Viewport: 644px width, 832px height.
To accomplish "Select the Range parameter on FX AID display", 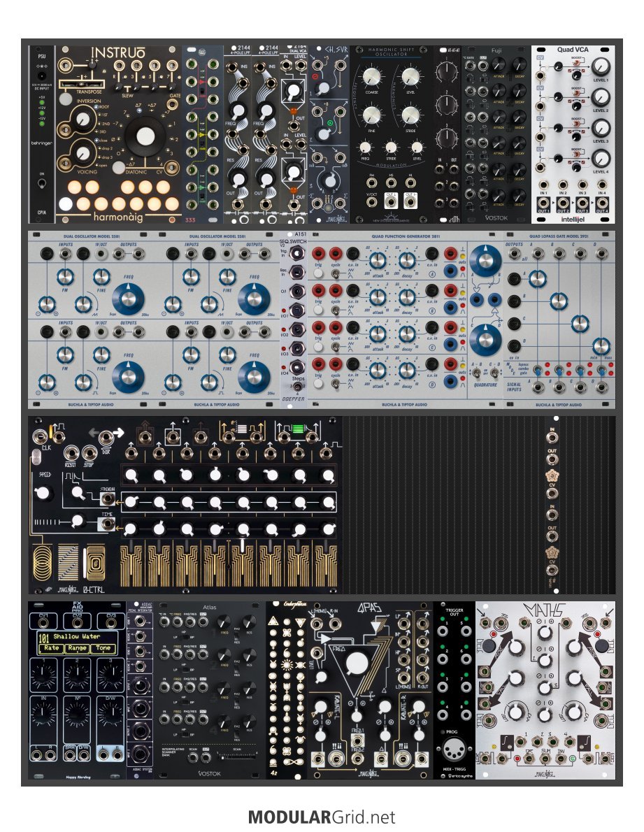I will coord(78,647).
